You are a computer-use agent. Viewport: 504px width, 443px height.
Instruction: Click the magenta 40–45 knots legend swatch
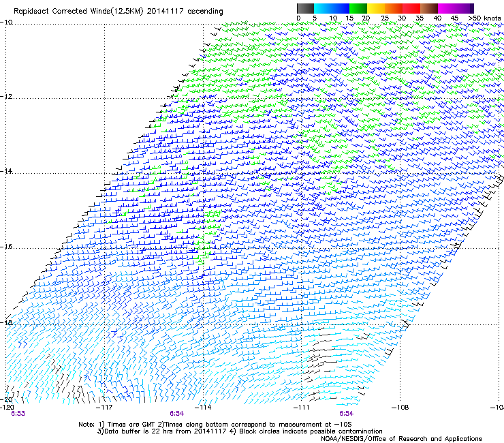pos(447,8)
